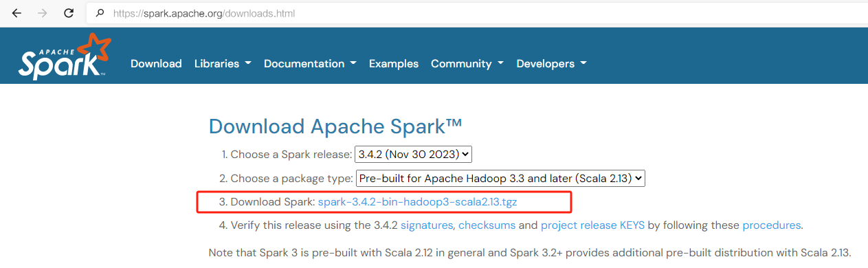Click the Download Apache Spark heading

click(335, 126)
